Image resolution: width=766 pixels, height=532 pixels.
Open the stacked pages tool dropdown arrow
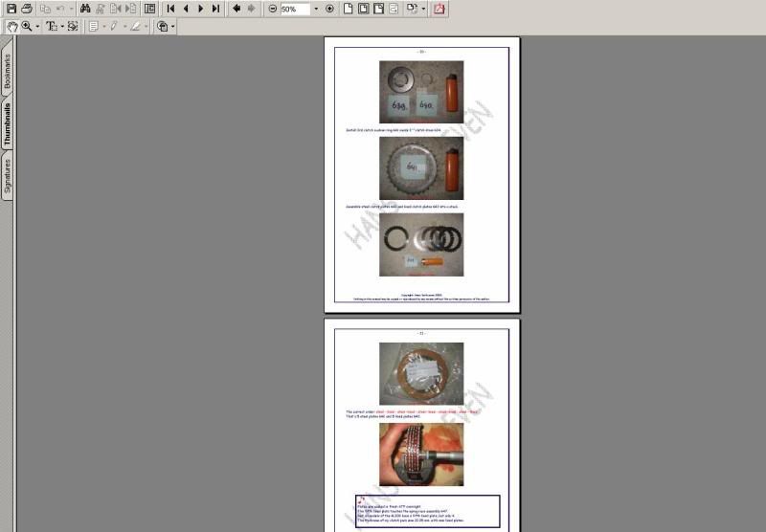click(172, 27)
